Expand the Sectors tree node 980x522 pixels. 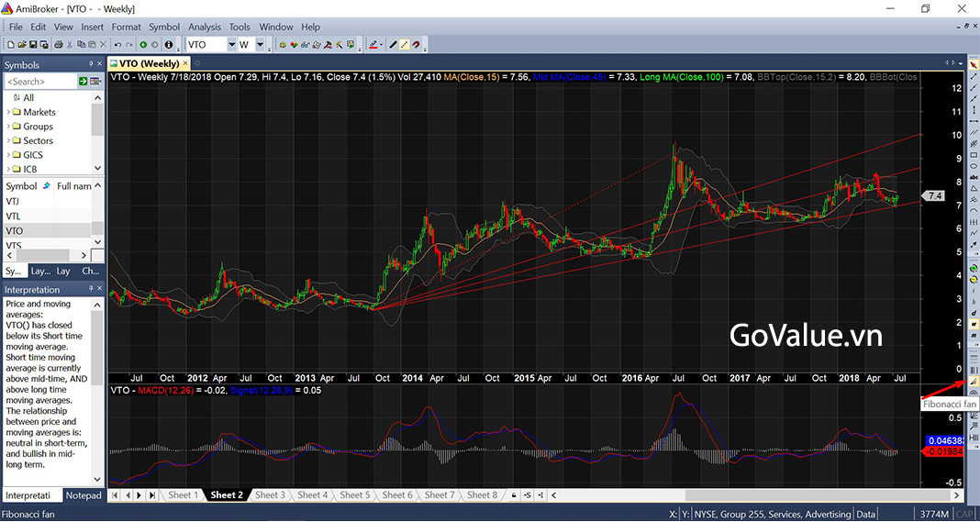8,140
